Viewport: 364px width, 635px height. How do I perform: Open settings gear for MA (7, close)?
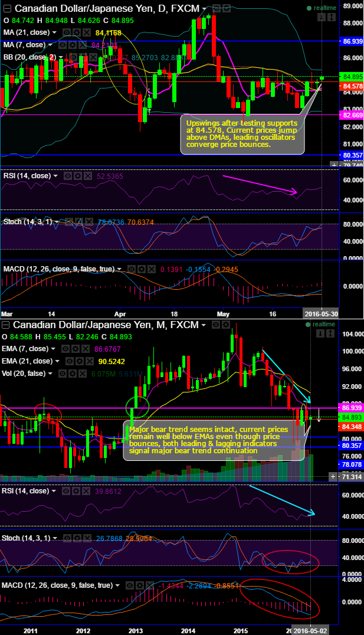point(72,44)
